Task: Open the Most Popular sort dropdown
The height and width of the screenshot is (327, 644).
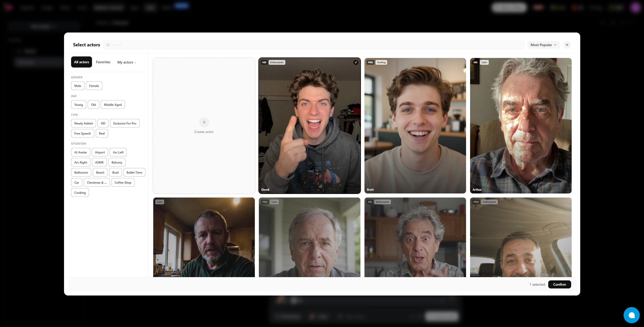Action: tap(543, 45)
